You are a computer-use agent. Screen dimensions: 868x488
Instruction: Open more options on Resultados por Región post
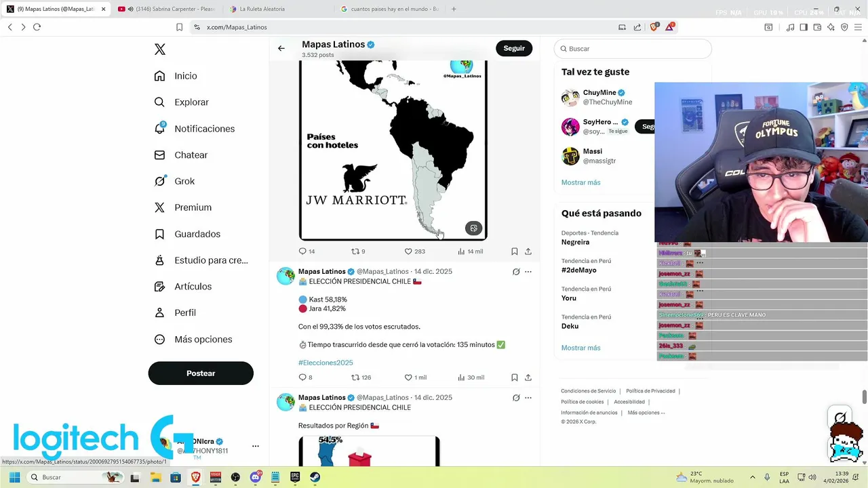(528, 398)
